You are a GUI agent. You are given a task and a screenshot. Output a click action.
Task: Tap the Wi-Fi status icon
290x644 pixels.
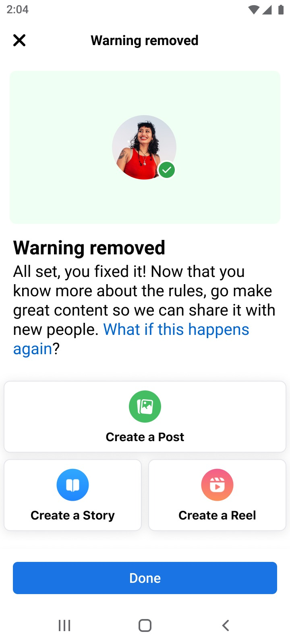[254, 10]
